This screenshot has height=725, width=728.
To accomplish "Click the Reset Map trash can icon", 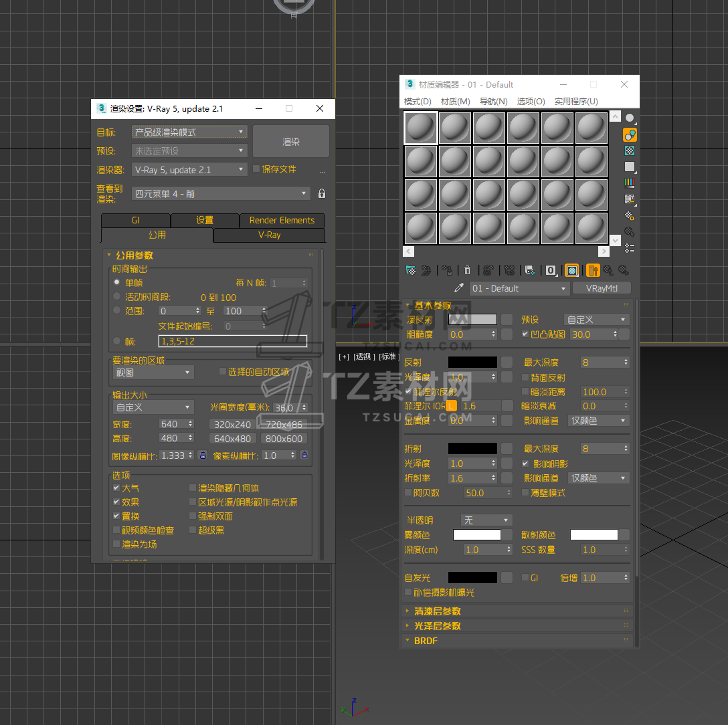I will click(x=468, y=270).
